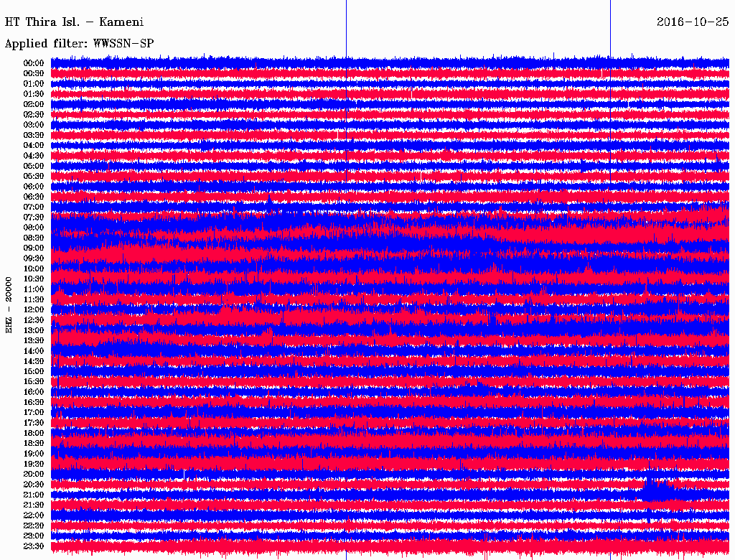Select the 22:30 time label
The width and height of the screenshot is (735, 560).
[34, 526]
